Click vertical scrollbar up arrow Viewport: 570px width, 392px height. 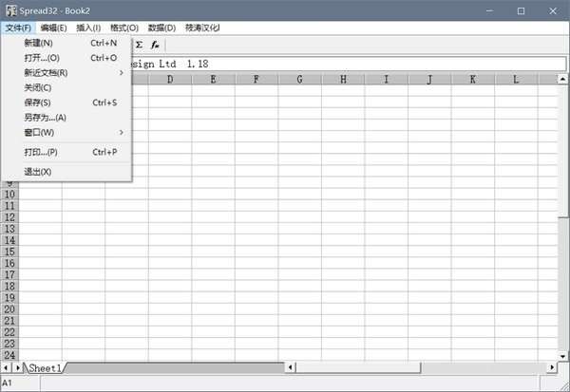coord(562,79)
